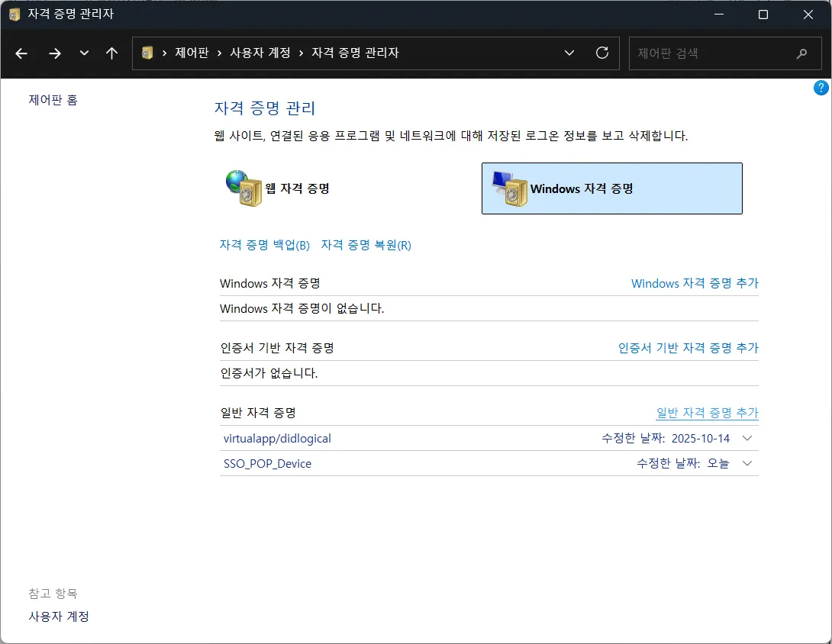
Task: Open 사용자 계정 in the breadcrumb path
Action: 260,53
